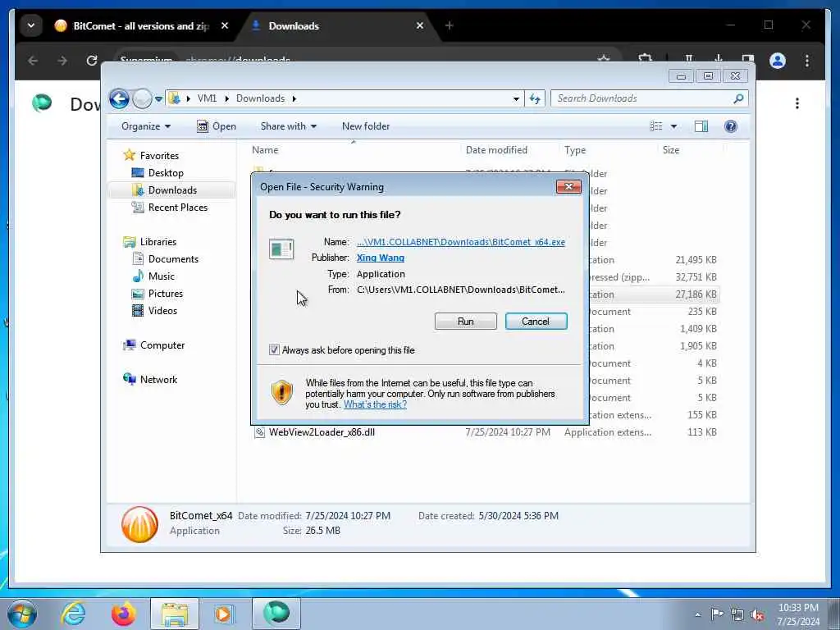
Task: Click New folder in the toolbar
Action: click(x=366, y=126)
